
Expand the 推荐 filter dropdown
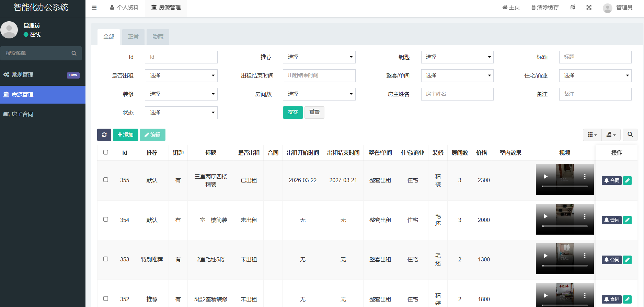click(319, 57)
